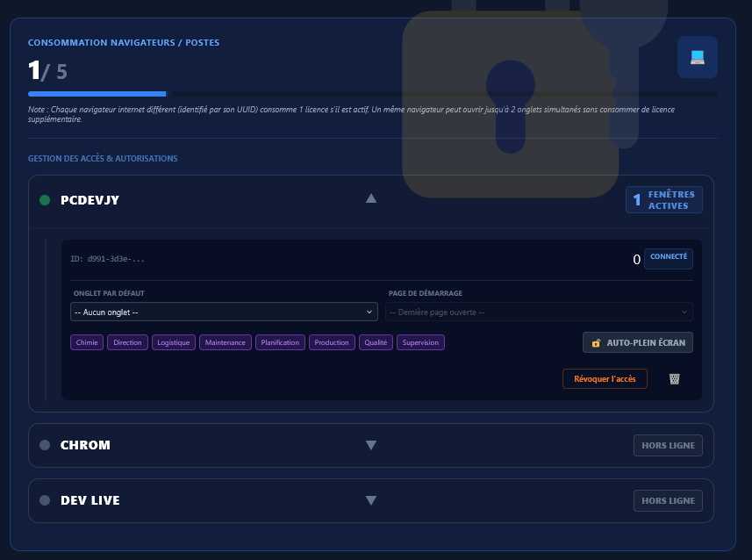Click Hors ligne badge on CHROM row
Image resolution: width=752 pixels, height=560 pixels.
click(x=668, y=445)
